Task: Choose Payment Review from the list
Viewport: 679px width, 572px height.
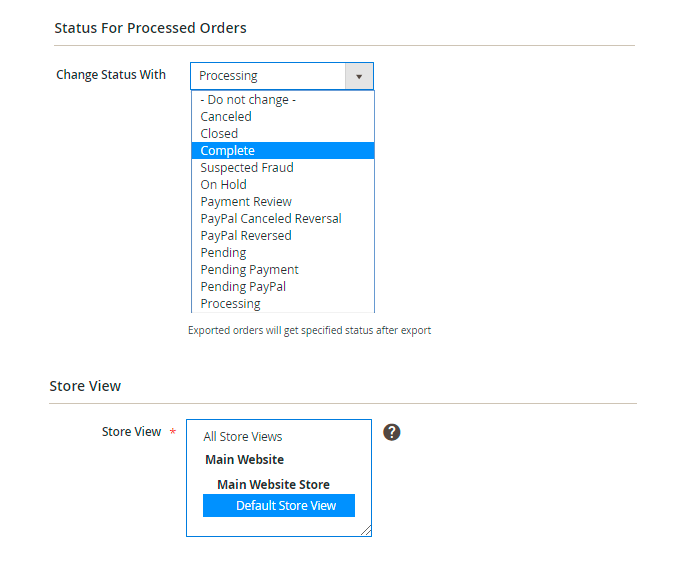Action: click(x=283, y=202)
